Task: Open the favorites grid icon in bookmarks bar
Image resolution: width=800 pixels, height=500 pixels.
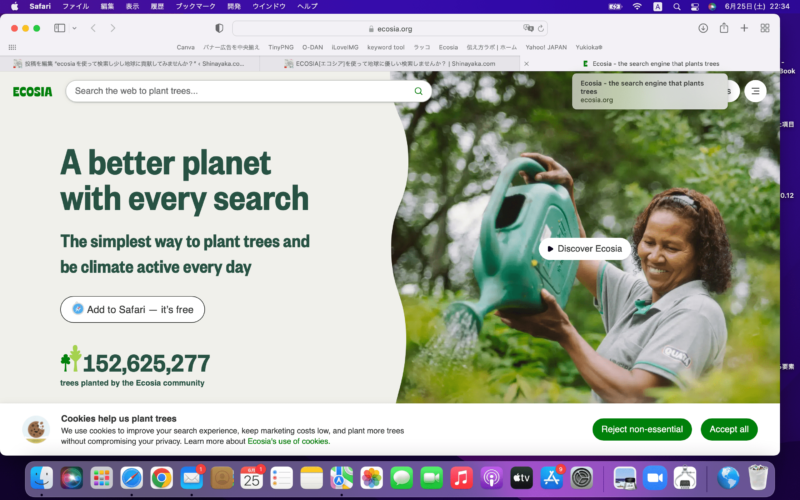Action: [12, 47]
